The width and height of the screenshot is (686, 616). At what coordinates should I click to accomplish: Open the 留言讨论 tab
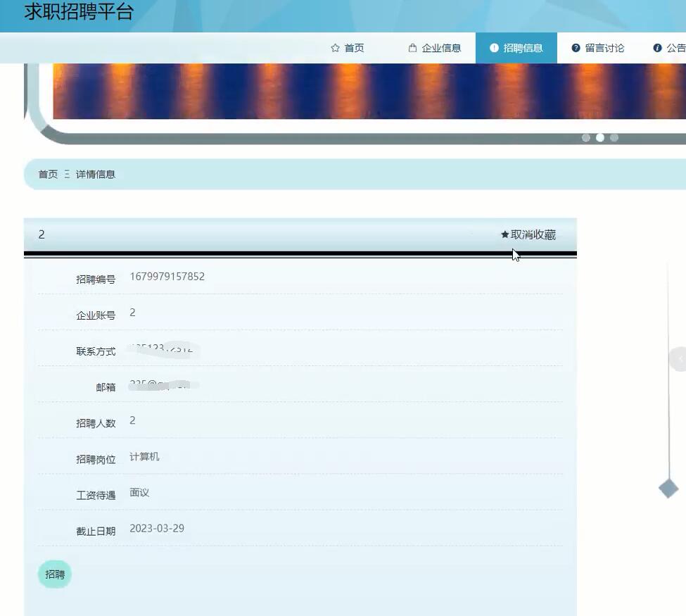pos(597,48)
